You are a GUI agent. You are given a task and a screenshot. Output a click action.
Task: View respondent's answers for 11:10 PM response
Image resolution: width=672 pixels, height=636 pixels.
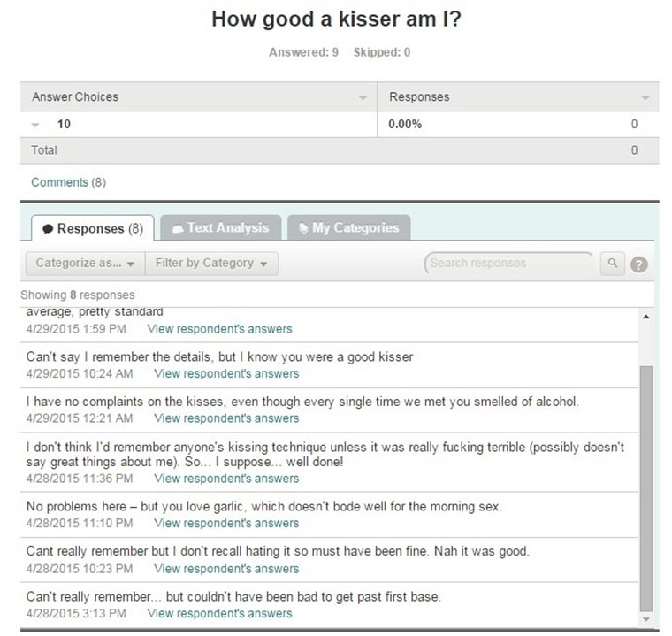tap(226, 523)
